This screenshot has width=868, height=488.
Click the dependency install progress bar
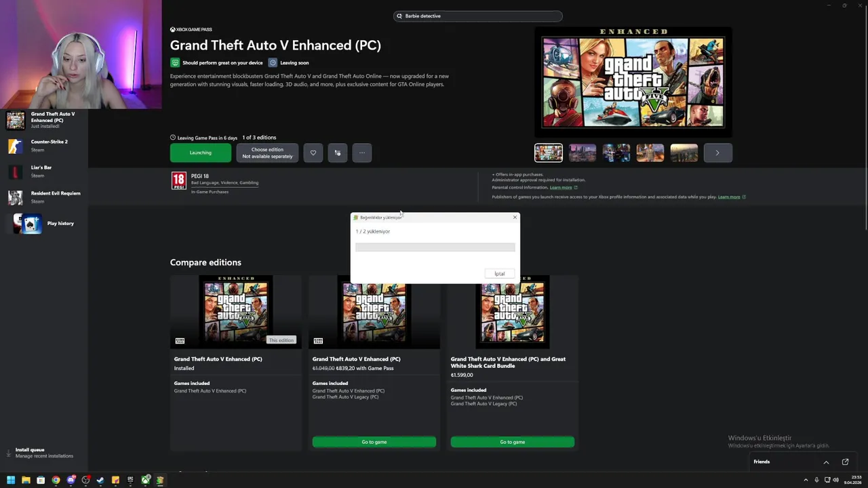(x=435, y=247)
